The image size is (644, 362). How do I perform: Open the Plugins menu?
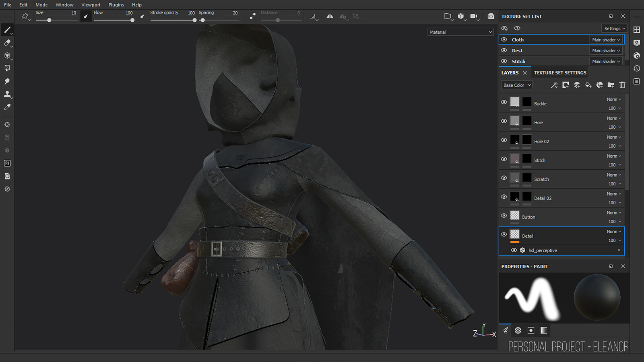click(116, 5)
